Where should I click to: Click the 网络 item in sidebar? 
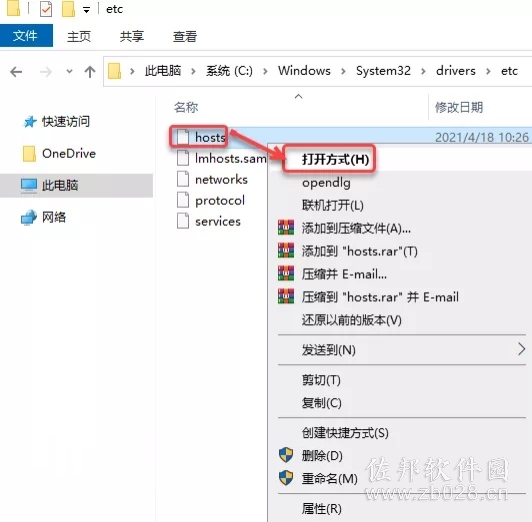(x=54, y=217)
